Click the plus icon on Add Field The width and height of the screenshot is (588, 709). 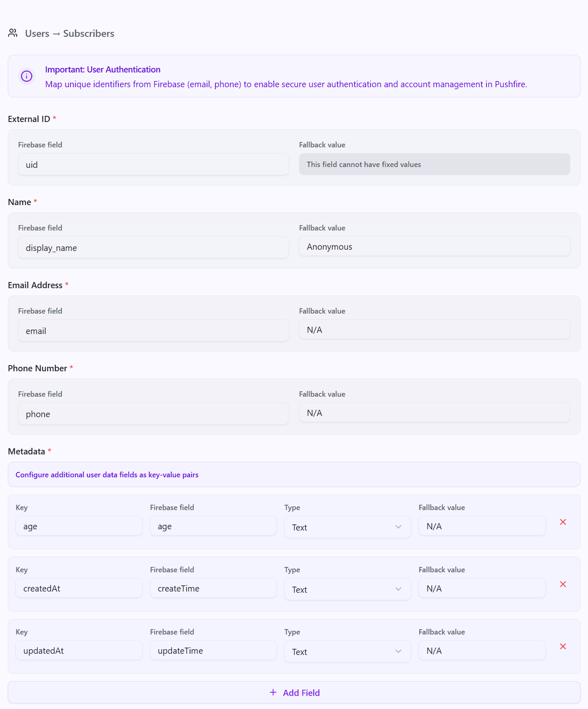273,692
